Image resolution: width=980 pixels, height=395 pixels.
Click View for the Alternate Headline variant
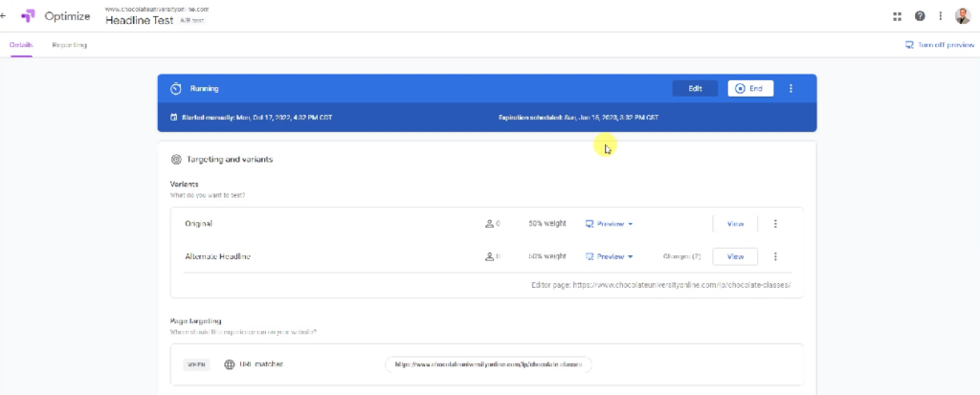(736, 256)
